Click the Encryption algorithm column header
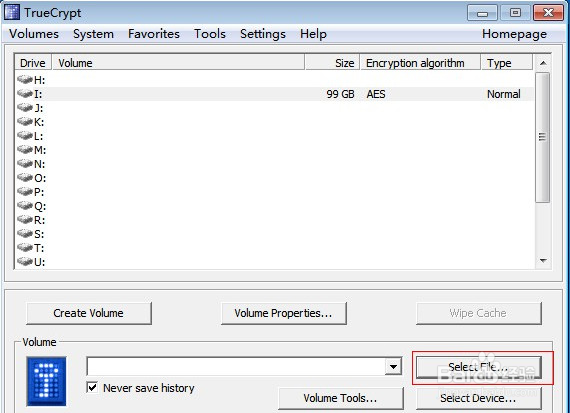Screen dimensions: 570x413 420,63
